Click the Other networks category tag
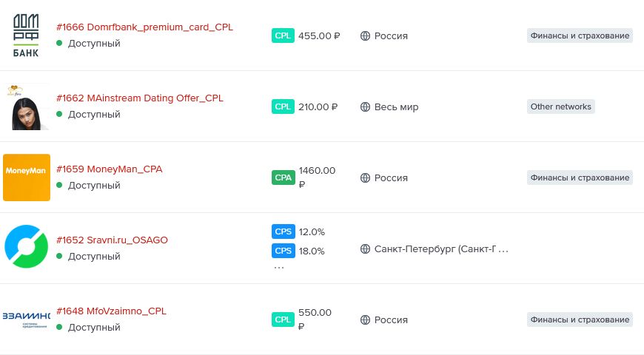Image resolution: width=644 pixels, height=355 pixels. pos(560,106)
